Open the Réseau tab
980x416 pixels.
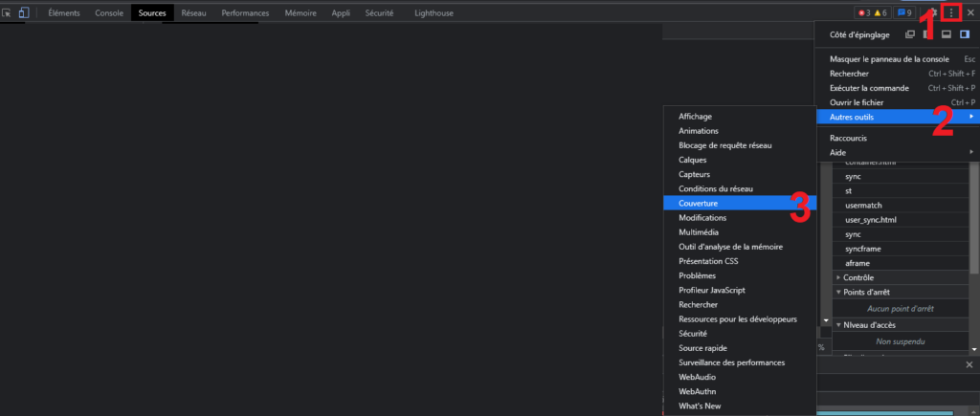coord(193,12)
